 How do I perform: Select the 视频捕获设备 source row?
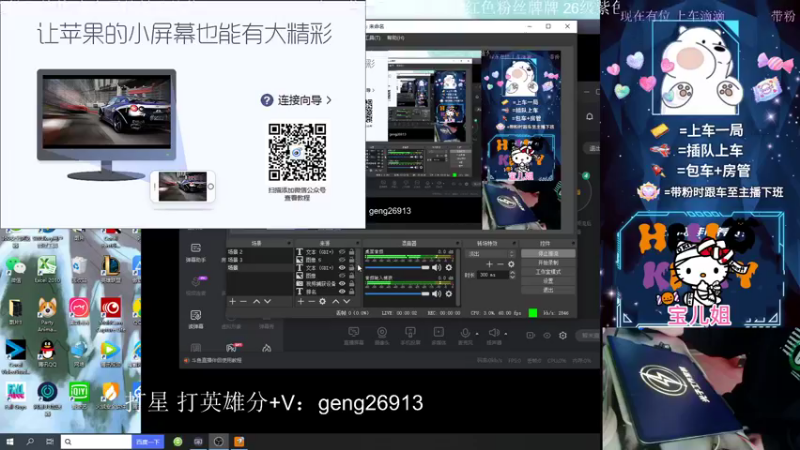point(325,284)
